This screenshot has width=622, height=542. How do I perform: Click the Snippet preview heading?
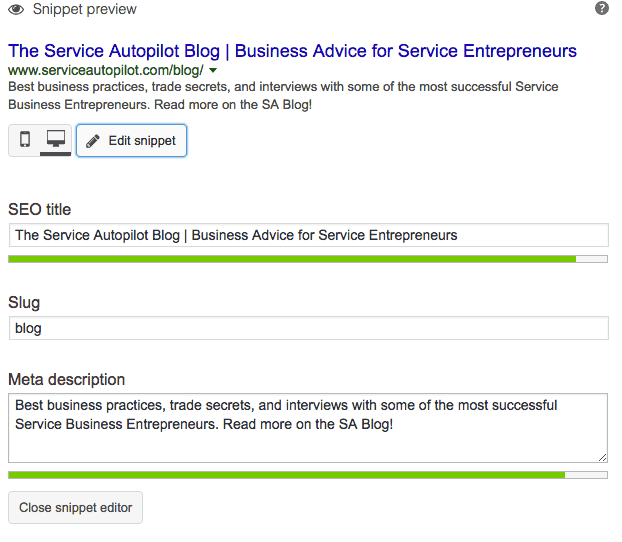click(84, 9)
